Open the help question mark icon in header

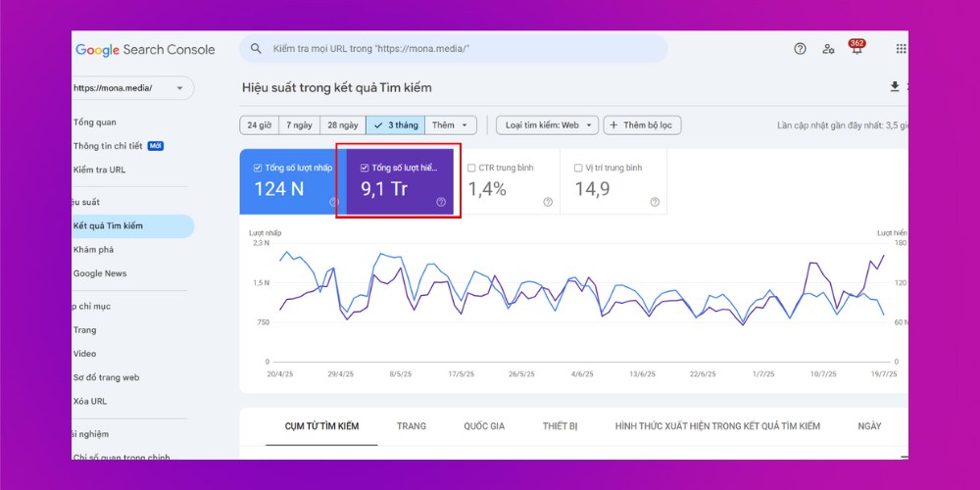click(800, 49)
